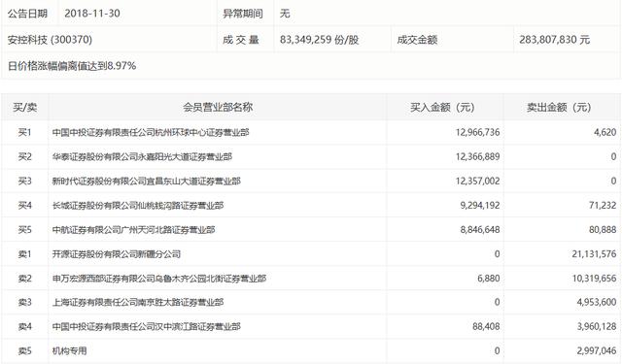
Task: Click the 日价格涨幅偏离值达到8.97% note
Action: coord(72,66)
